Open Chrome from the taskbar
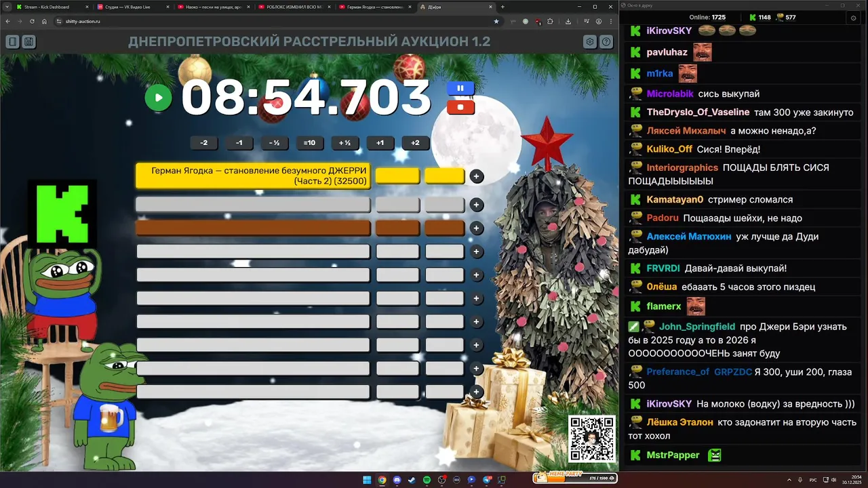 382,480
